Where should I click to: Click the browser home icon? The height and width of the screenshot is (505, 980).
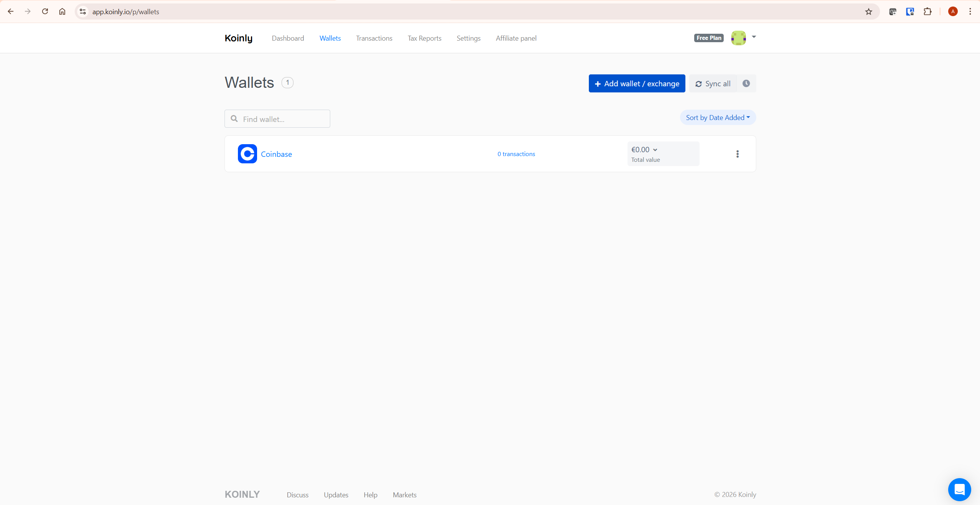pyautogui.click(x=62, y=12)
